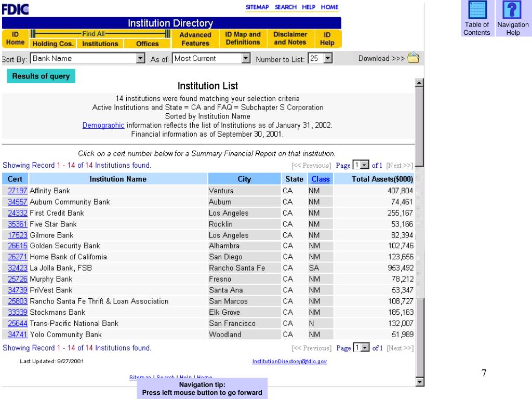Open ID Map and Definitions tab
Viewport: 532px width, 399px height.
click(243, 38)
